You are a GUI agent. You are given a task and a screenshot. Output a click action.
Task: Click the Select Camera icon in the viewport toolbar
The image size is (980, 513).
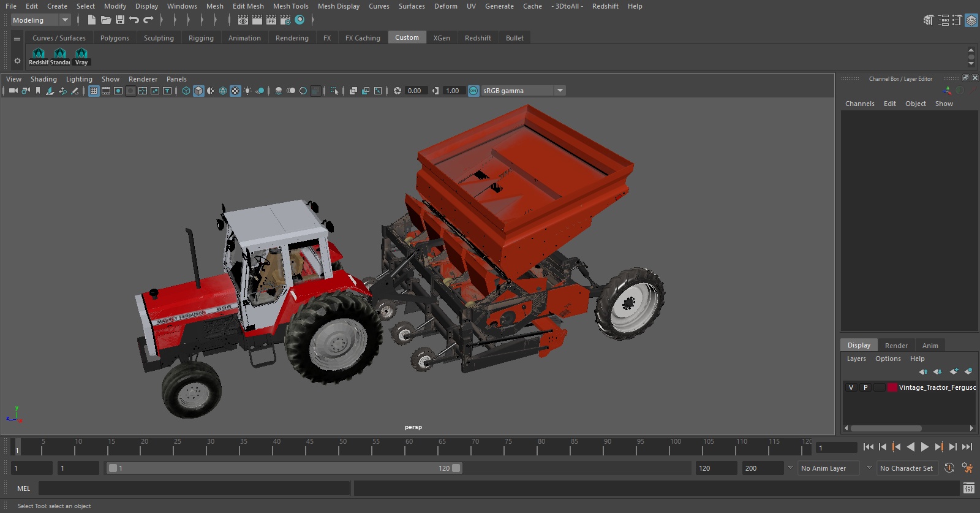13,91
